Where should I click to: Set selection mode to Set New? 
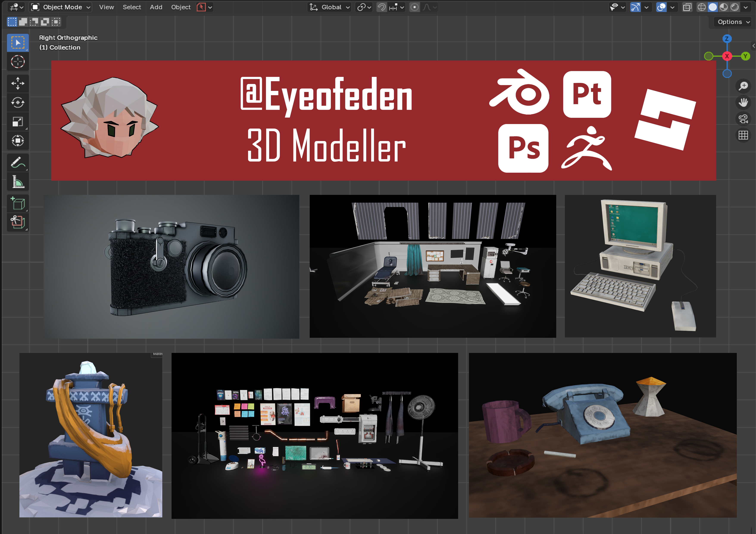12,22
